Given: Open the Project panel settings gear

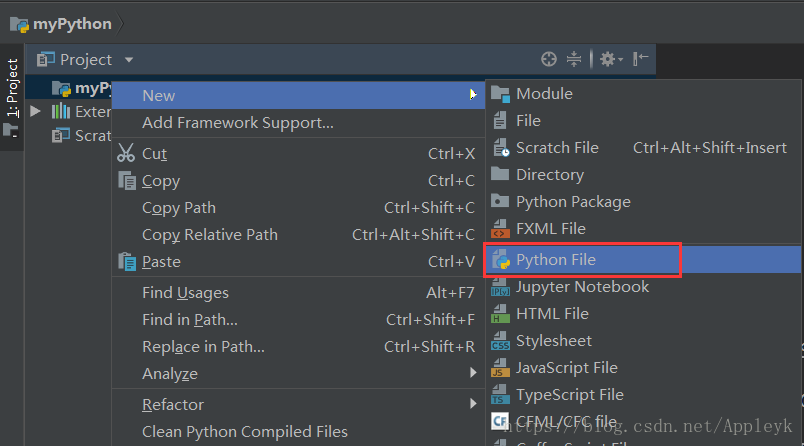Looking at the screenshot, I should point(611,59).
